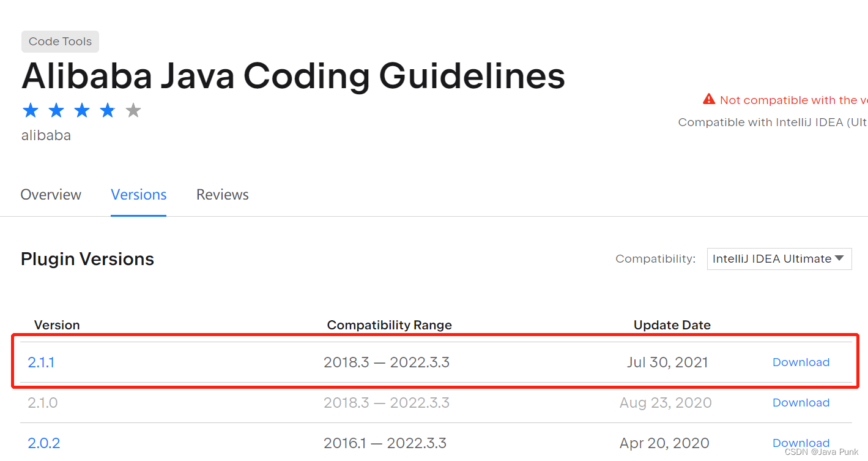Screen dimensions: 868x461
Task: Open version 2.1.1 details page
Action: pos(41,362)
